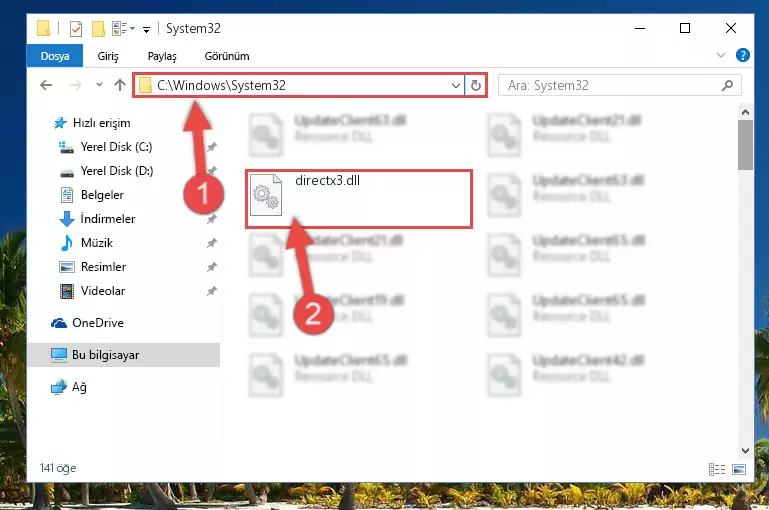Select Hızlı erişim in the navigation pane
The height and width of the screenshot is (510, 769).
coord(102,123)
